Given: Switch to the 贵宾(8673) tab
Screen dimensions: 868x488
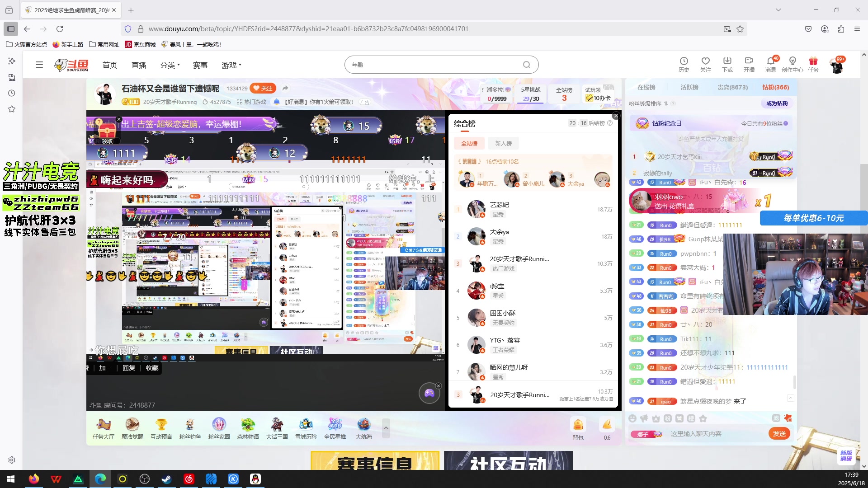Looking at the screenshot, I should (733, 87).
